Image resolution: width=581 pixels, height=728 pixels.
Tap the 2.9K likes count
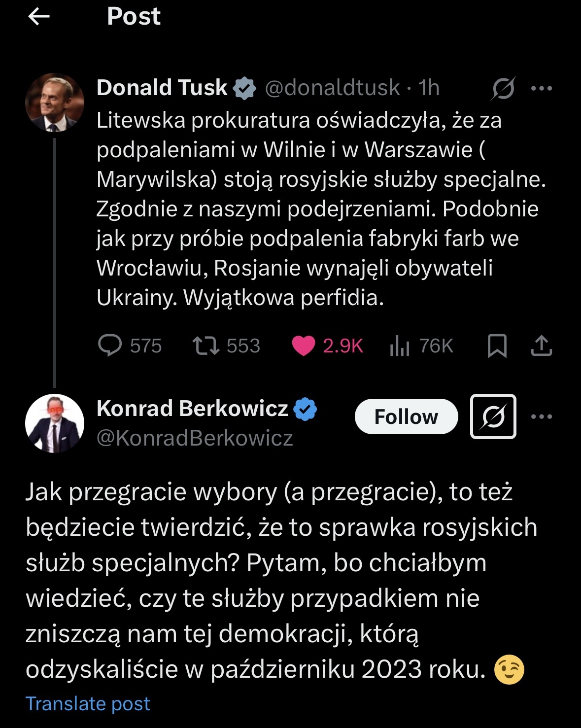(x=342, y=346)
